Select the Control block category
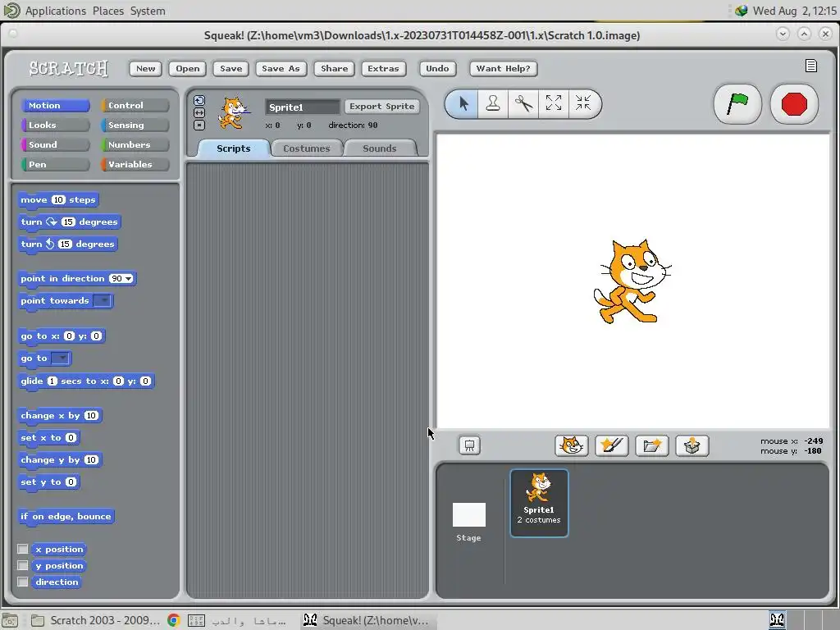Screen dimensions: 840x630 point(135,106)
